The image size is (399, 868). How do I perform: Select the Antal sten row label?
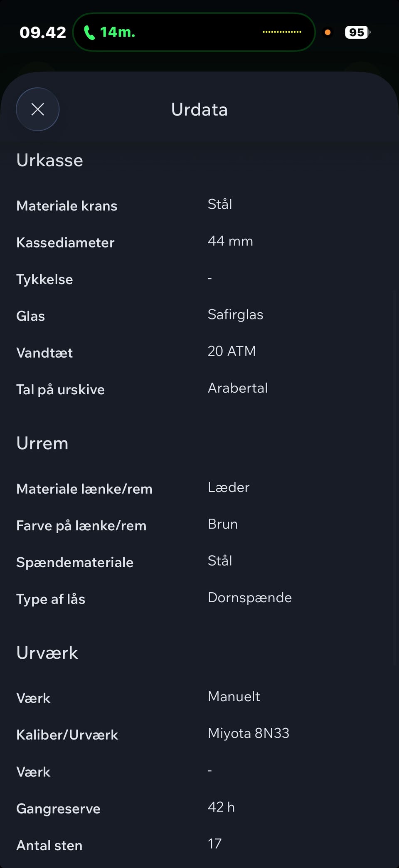tap(49, 845)
